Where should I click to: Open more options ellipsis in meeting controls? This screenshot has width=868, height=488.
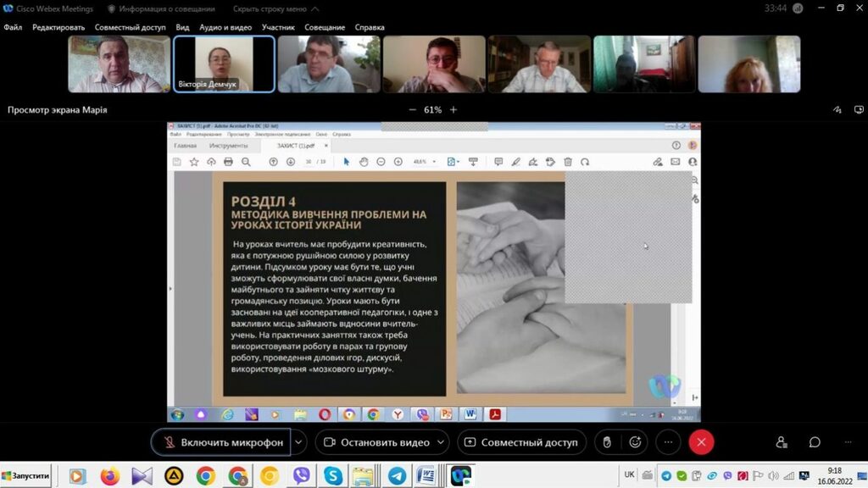click(668, 442)
